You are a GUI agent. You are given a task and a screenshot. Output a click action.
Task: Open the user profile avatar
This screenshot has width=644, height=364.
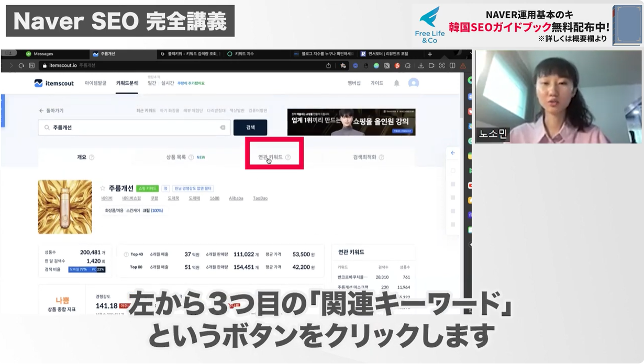pos(414,83)
